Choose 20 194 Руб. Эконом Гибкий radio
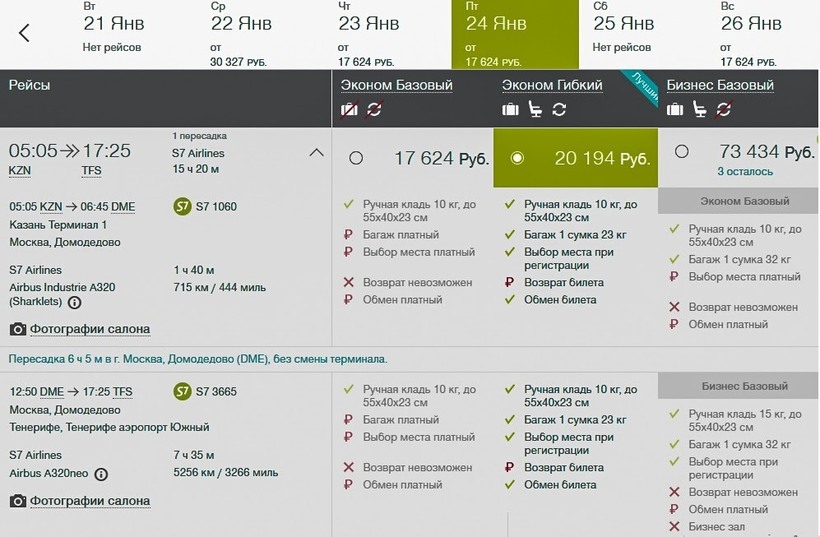 coord(517,157)
